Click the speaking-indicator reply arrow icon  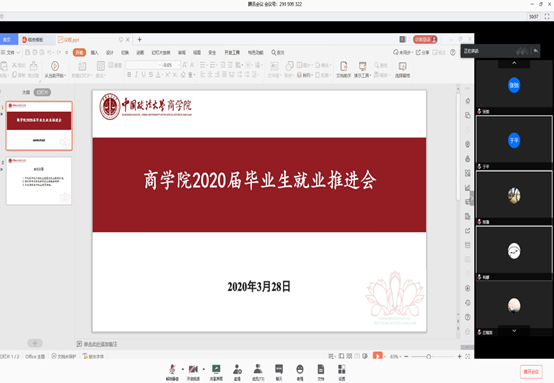coord(536,51)
